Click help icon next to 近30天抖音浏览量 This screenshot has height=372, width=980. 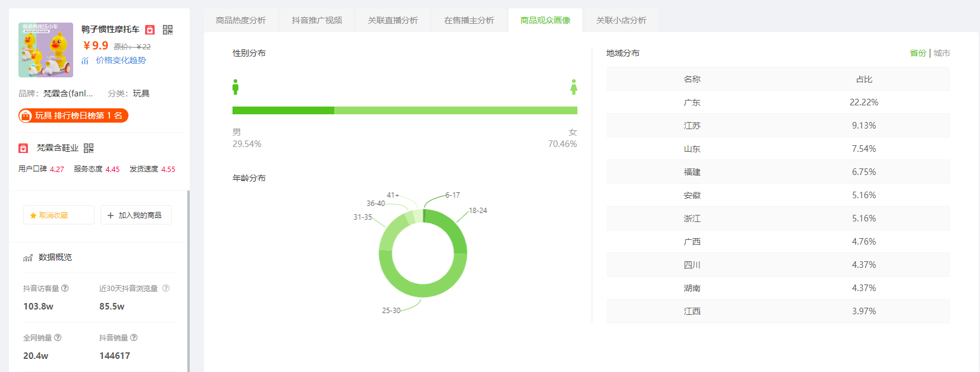[166, 288]
